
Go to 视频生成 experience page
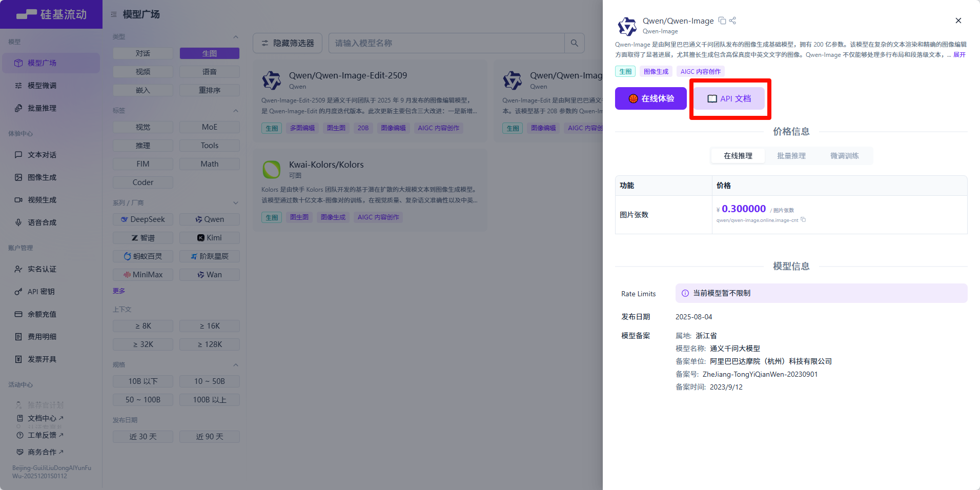[x=51, y=200]
